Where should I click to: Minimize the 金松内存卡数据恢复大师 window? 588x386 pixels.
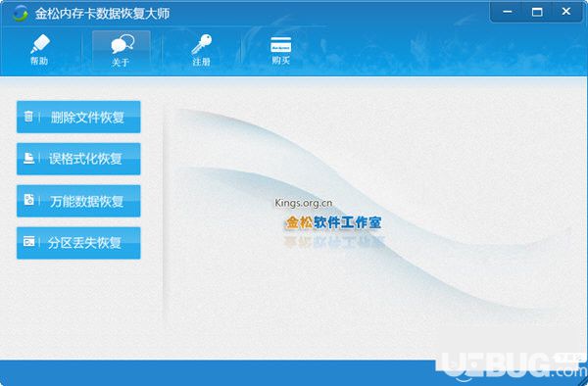point(507,12)
